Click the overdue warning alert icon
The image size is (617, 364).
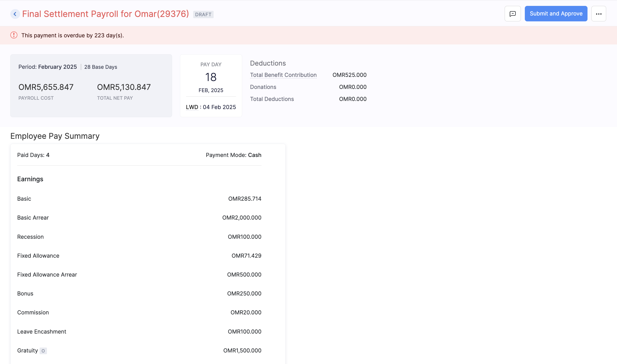pos(14,35)
